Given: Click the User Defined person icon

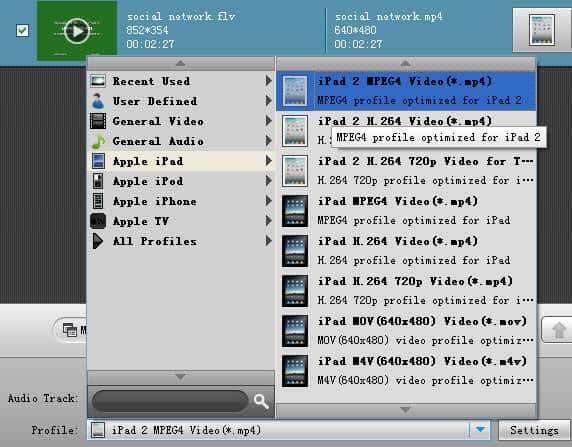Looking at the screenshot, I should 98,101.
